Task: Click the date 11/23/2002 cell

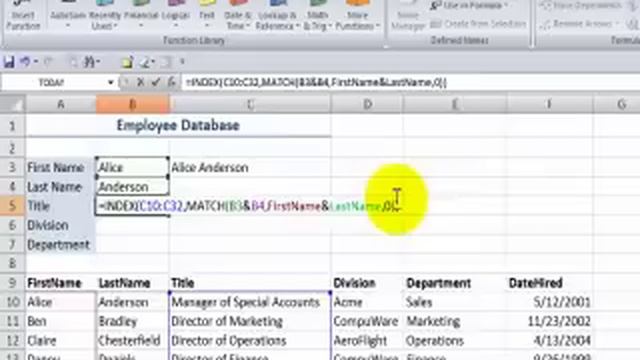Action: pos(549,322)
